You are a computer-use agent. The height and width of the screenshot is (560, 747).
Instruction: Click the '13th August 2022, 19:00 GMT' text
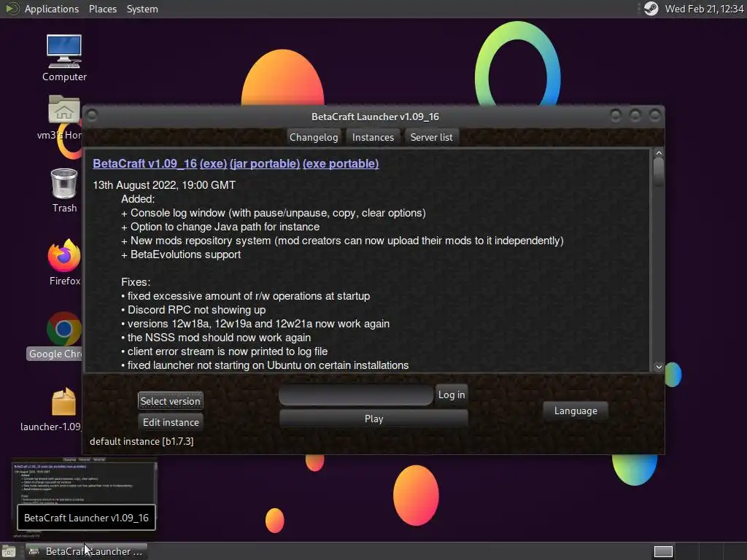point(164,185)
